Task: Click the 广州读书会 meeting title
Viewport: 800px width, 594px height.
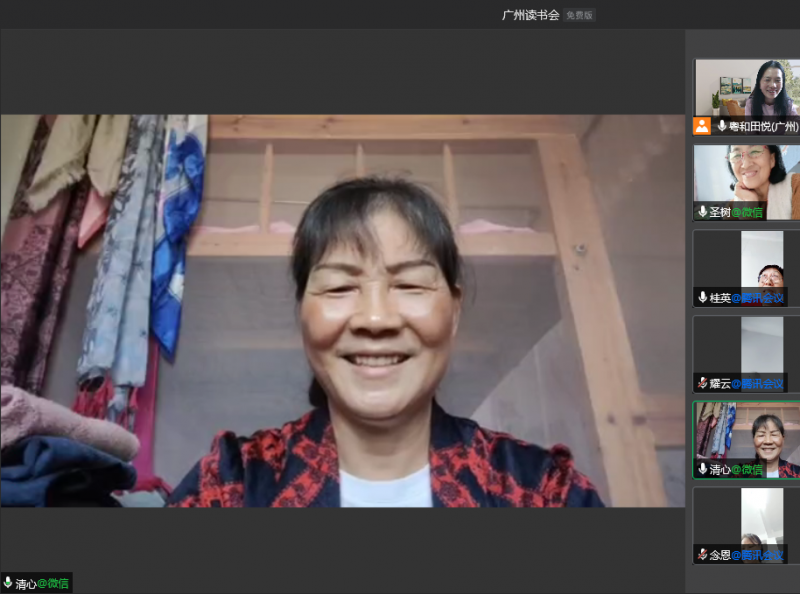Action: (530, 15)
